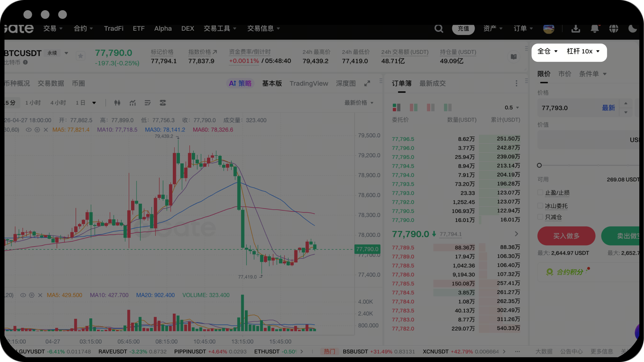
Task: Open the candlestick chart type icon
Action: (117, 103)
